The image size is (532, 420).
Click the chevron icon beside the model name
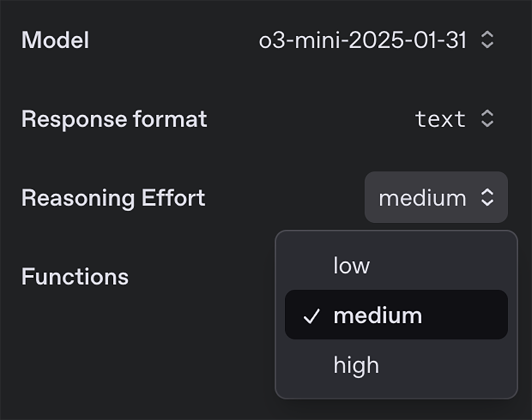pyautogui.click(x=487, y=40)
